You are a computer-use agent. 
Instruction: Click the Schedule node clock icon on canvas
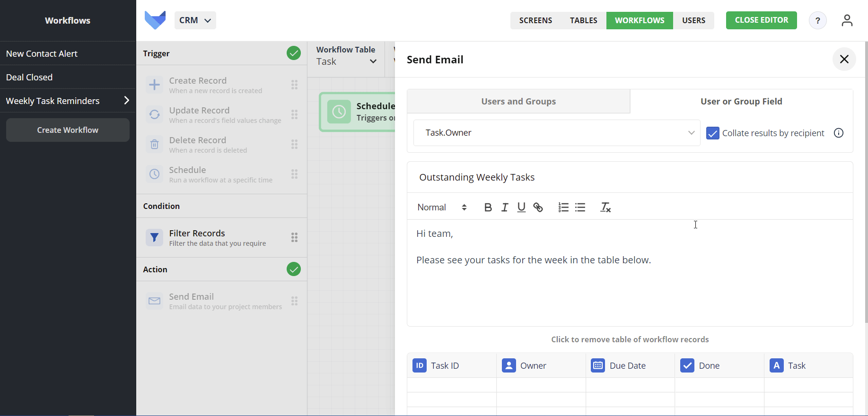339,112
